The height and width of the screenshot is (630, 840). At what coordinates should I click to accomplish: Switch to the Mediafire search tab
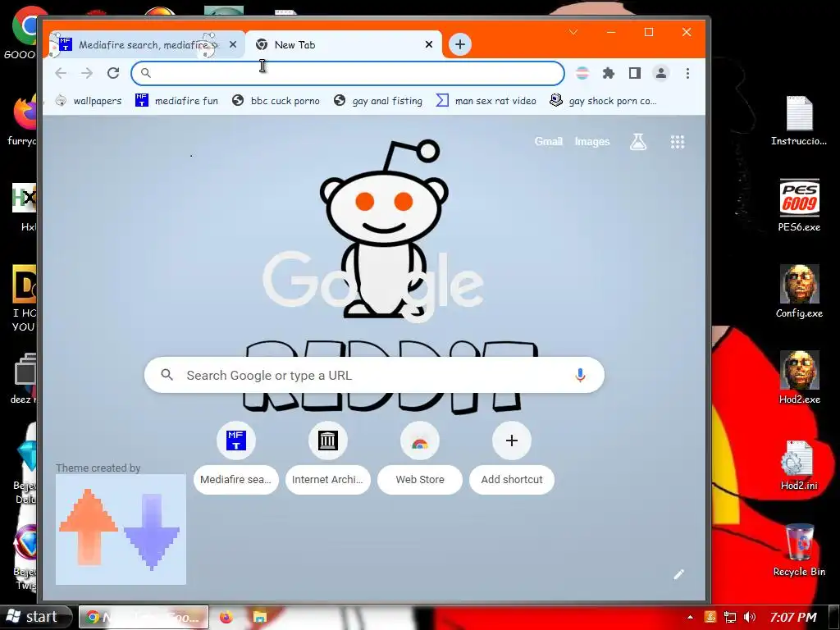146,44
